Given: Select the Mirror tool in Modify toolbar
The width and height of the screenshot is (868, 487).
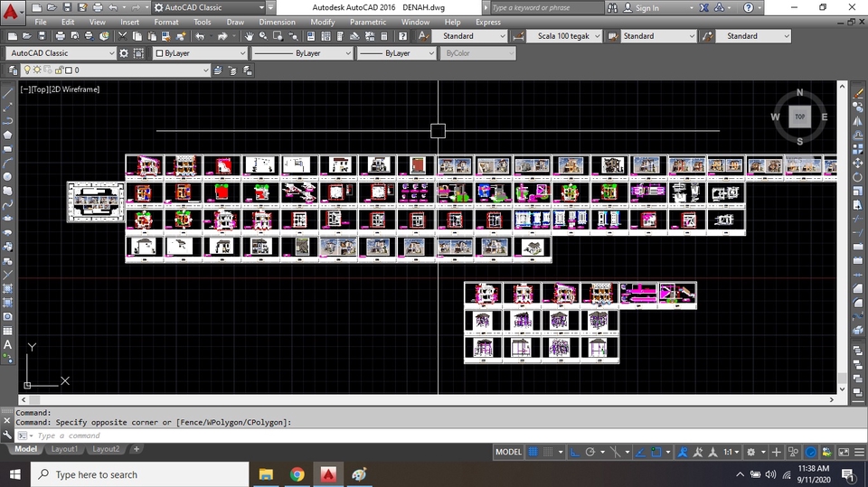Looking at the screenshot, I should pyautogui.click(x=857, y=121).
